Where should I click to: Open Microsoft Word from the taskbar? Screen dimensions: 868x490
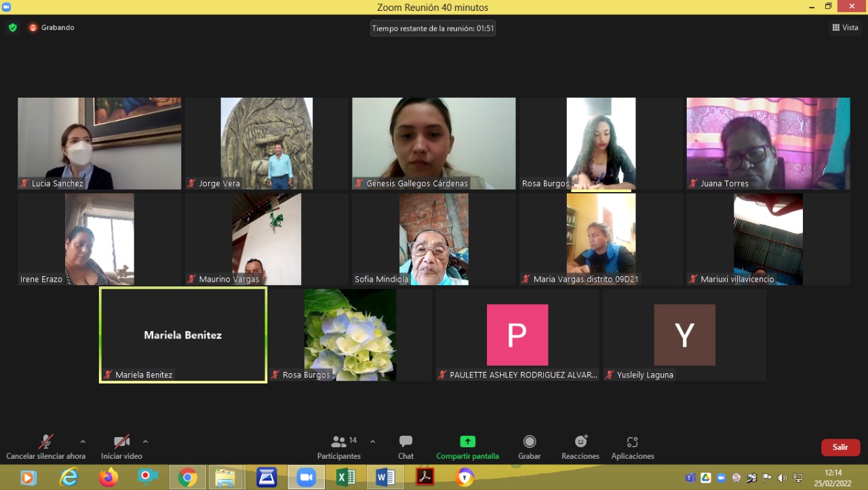pos(384,478)
